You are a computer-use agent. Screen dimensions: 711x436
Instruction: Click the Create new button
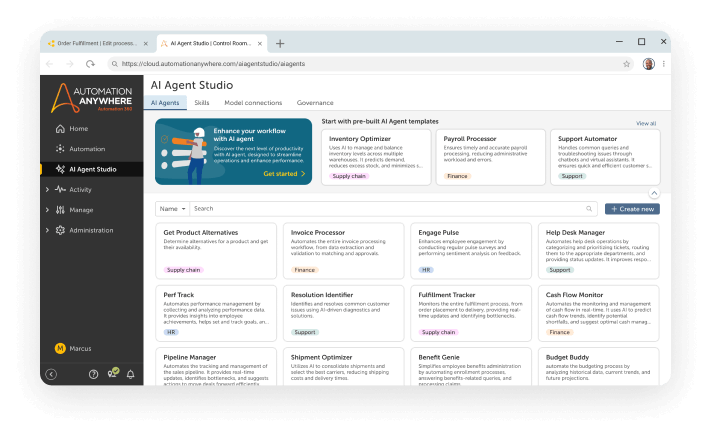(632, 209)
